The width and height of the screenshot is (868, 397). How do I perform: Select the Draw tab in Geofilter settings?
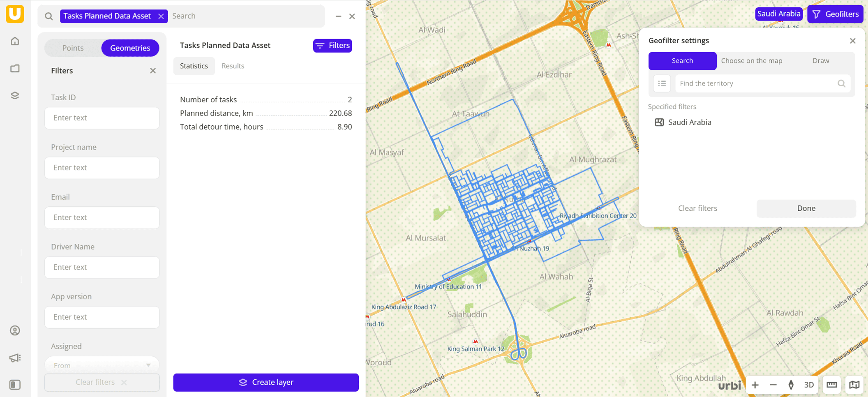820,60
